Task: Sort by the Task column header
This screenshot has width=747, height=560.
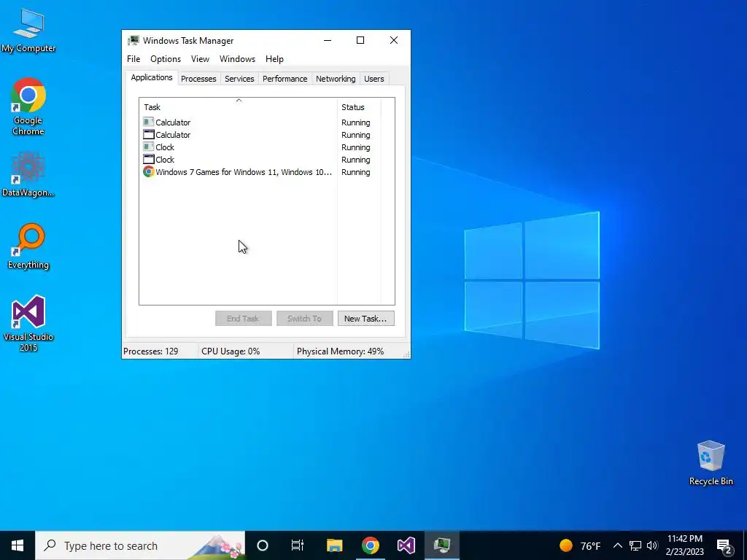Action: (239, 107)
